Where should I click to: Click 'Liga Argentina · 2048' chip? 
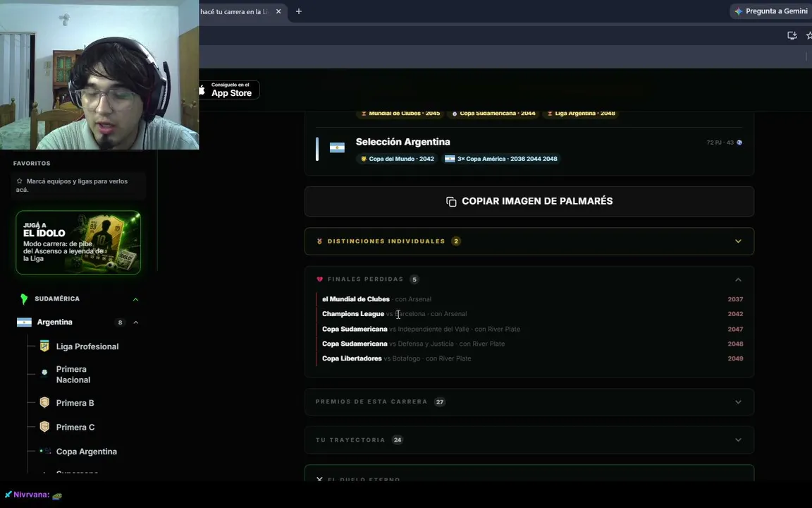click(x=581, y=113)
